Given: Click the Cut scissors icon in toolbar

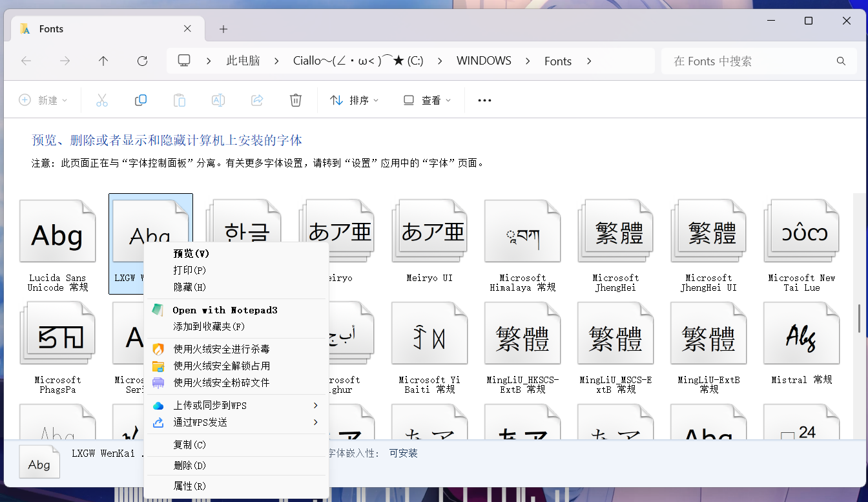Looking at the screenshot, I should 102,100.
